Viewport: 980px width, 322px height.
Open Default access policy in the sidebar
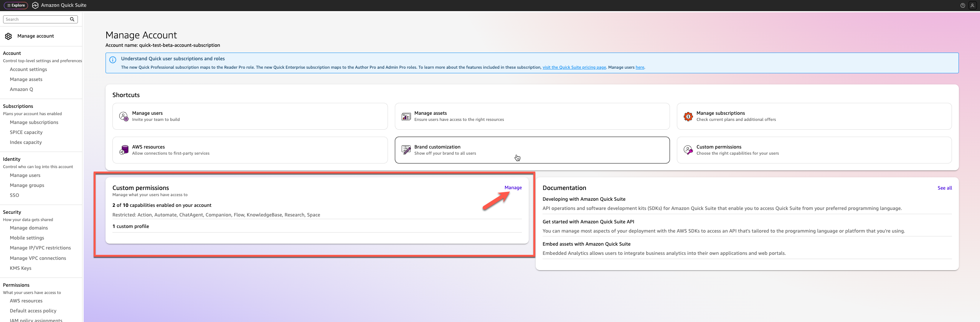(x=33, y=311)
